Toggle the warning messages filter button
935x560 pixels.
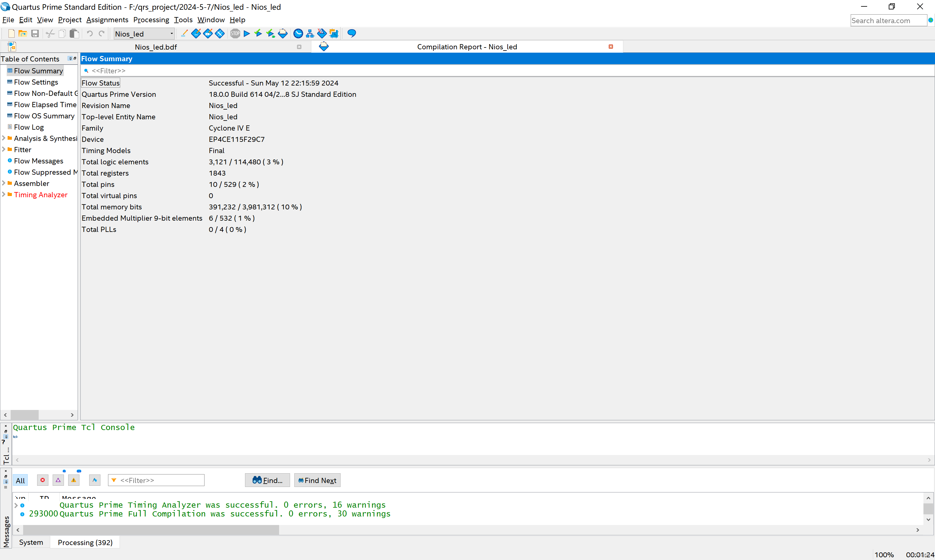coord(74,480)
